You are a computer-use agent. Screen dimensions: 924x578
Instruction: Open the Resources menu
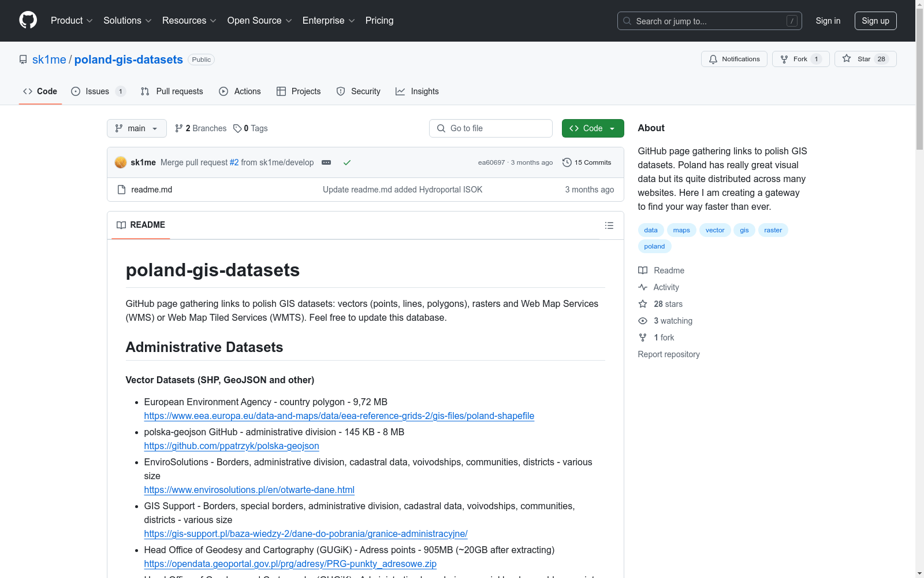pos(189,21)
